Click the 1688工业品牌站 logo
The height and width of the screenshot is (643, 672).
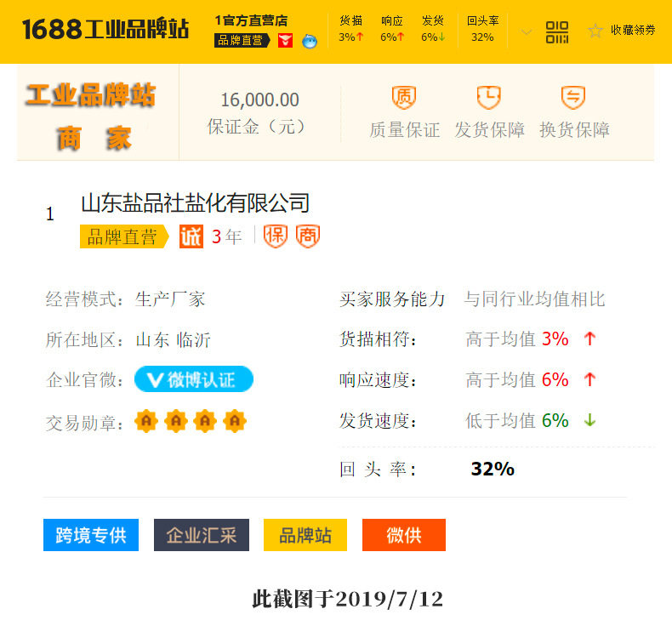(105, 29)
